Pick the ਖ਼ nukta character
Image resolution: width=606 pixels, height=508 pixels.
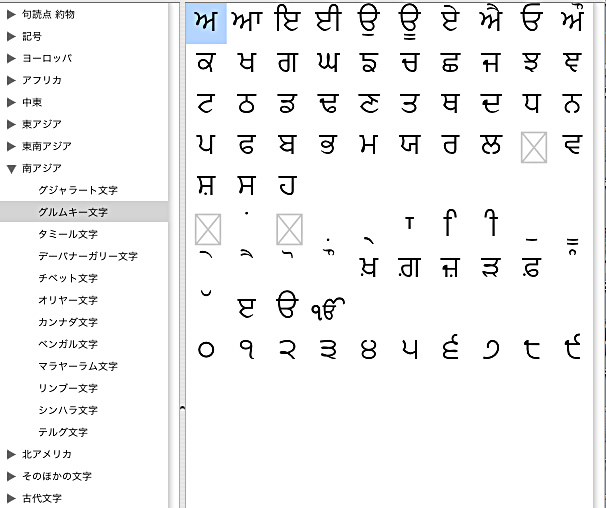click(x=368, y=268)
